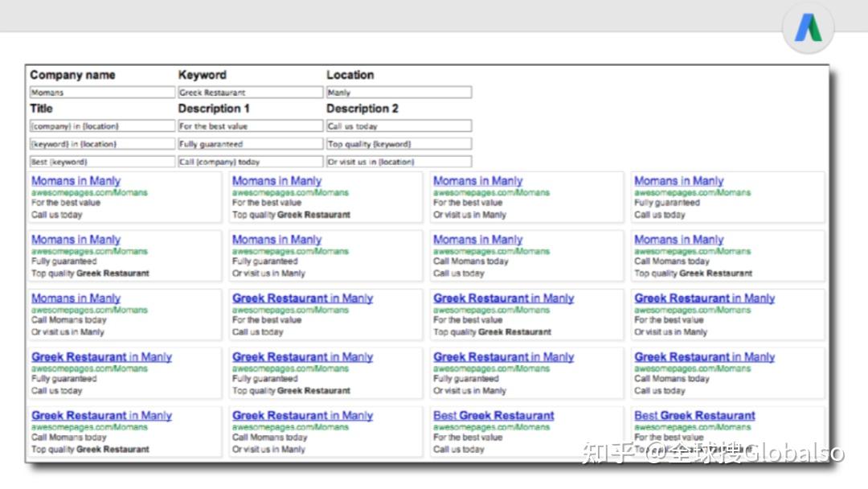Select the Location field containing Manly
The image size is (868, 489).
click(398, 92)
